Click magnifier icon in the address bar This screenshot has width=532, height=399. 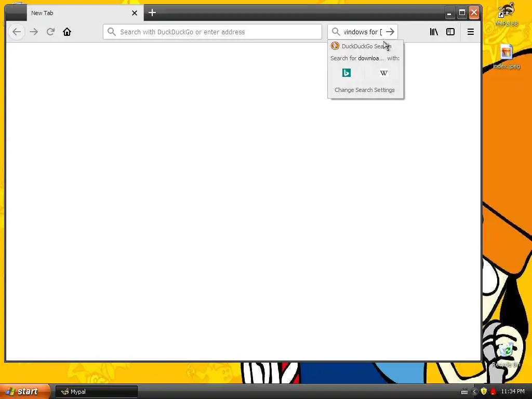click(111, 32)
